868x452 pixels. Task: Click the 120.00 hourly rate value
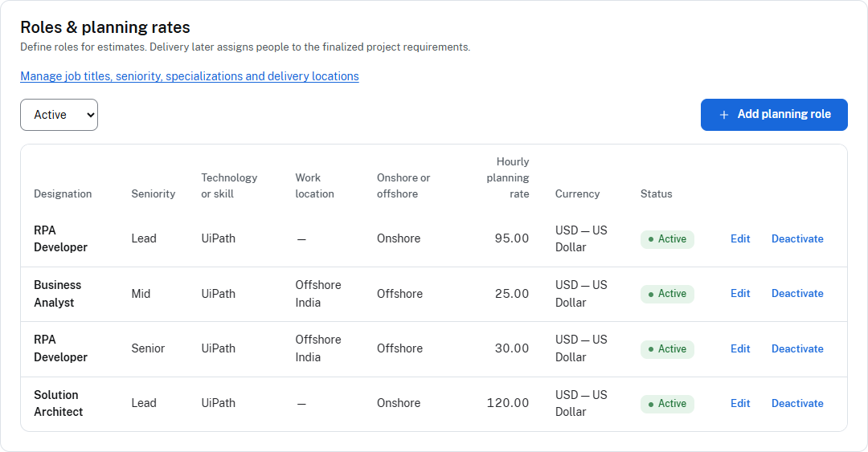pos(508,403)
